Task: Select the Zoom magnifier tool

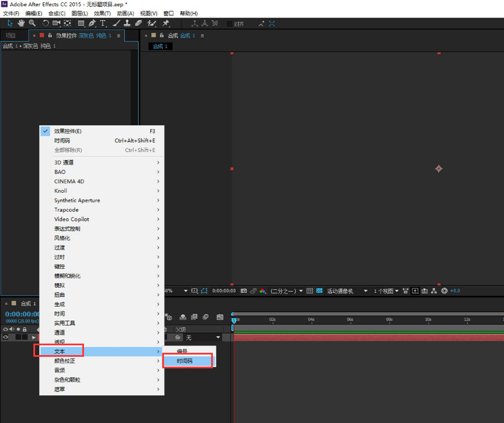Action: point(32,23)
